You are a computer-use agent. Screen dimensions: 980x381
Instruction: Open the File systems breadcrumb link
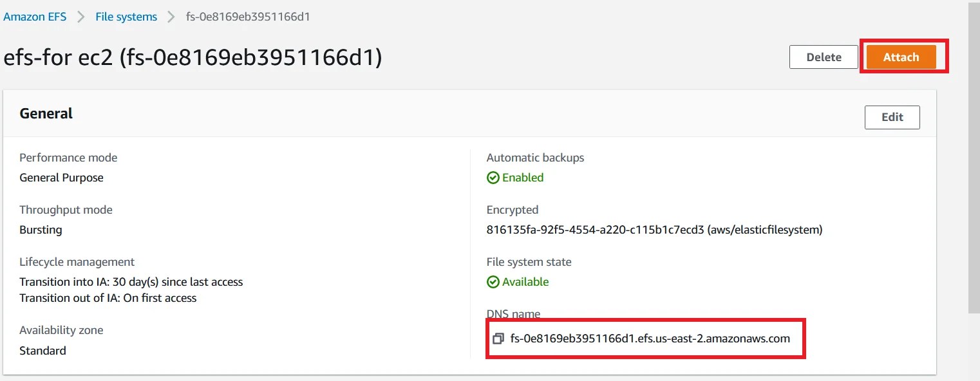126,16
